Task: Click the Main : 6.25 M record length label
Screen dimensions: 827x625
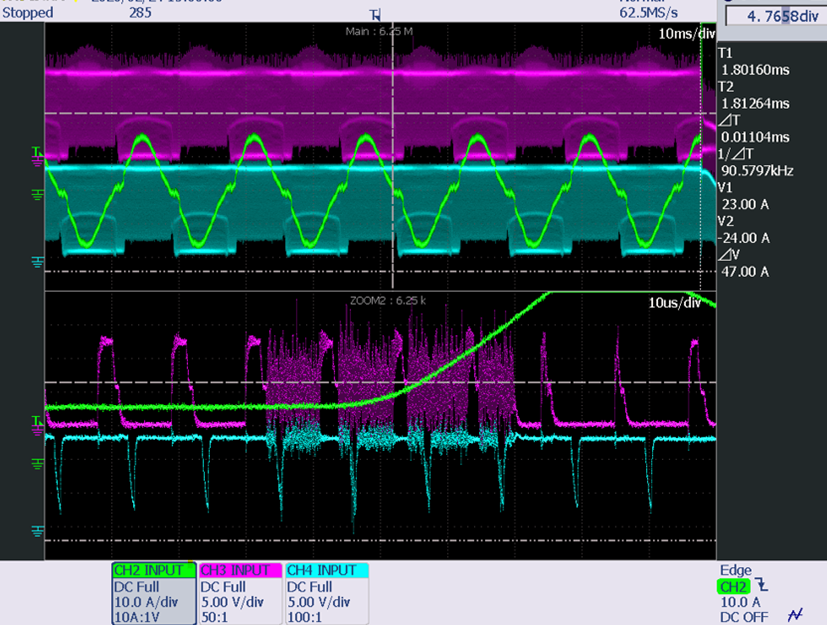Action: (x=379, y=32)
